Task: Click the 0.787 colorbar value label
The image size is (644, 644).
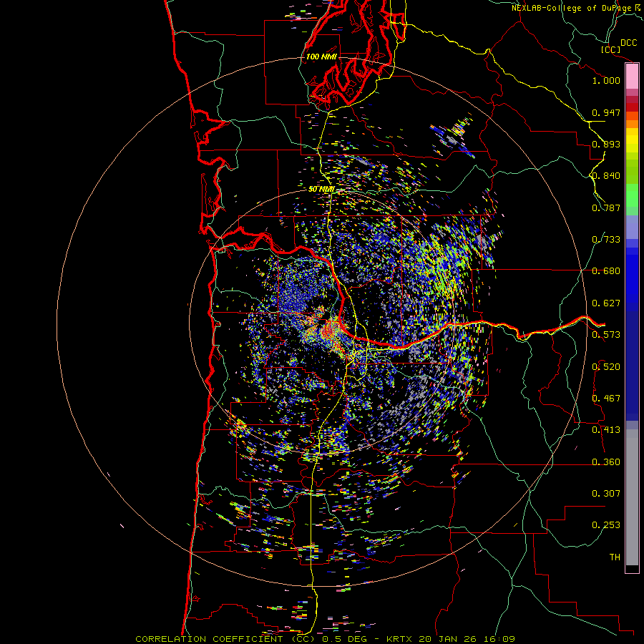Action: (606, 208)
